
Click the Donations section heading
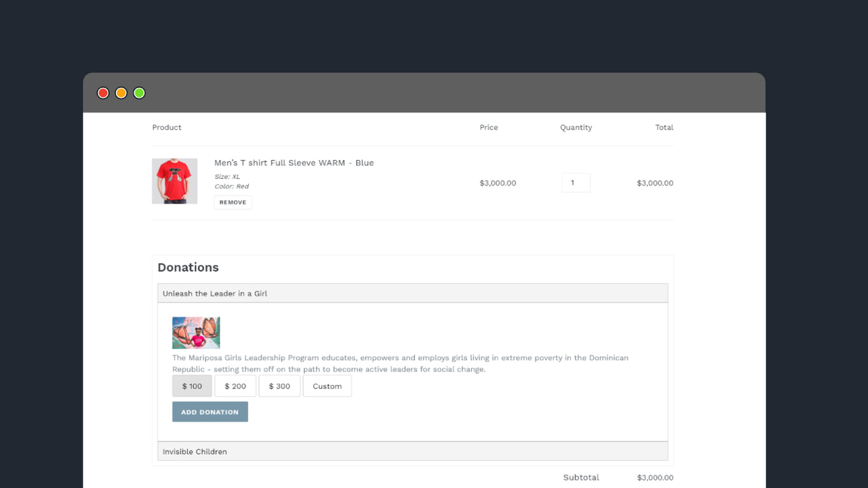pos(188,267)
